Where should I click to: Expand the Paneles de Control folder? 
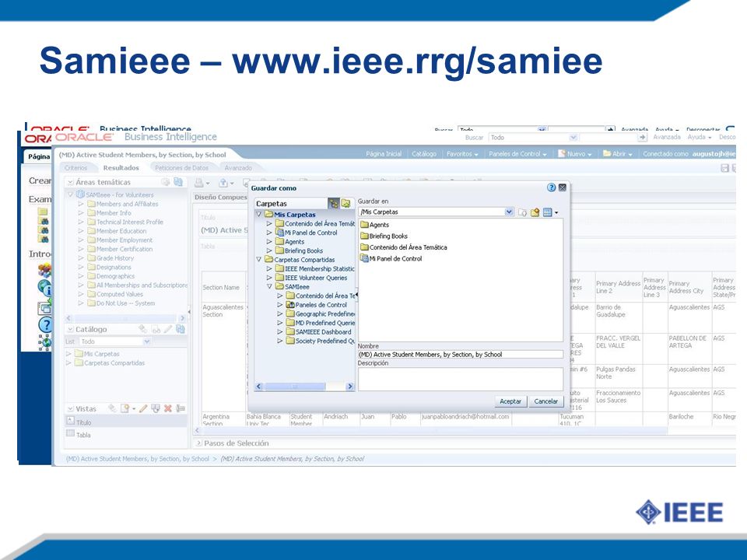pos(280,305)
